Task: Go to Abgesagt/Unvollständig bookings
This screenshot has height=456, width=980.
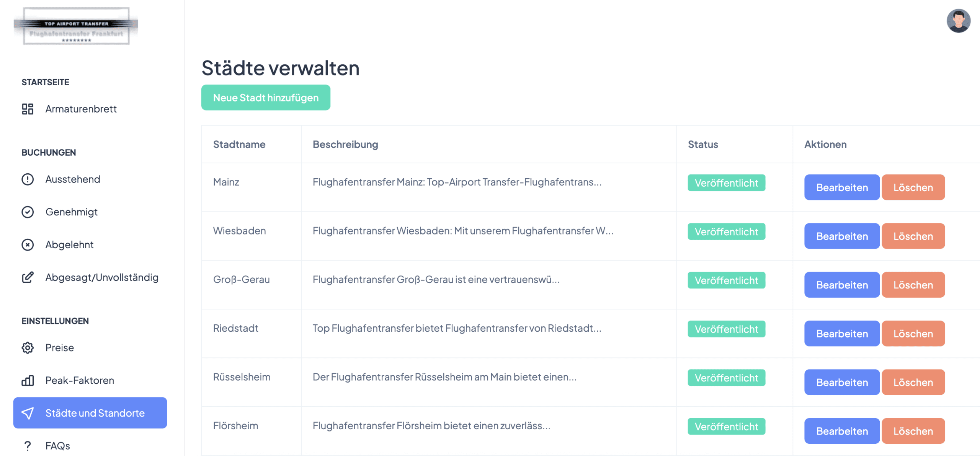Action: click(101, 277)
